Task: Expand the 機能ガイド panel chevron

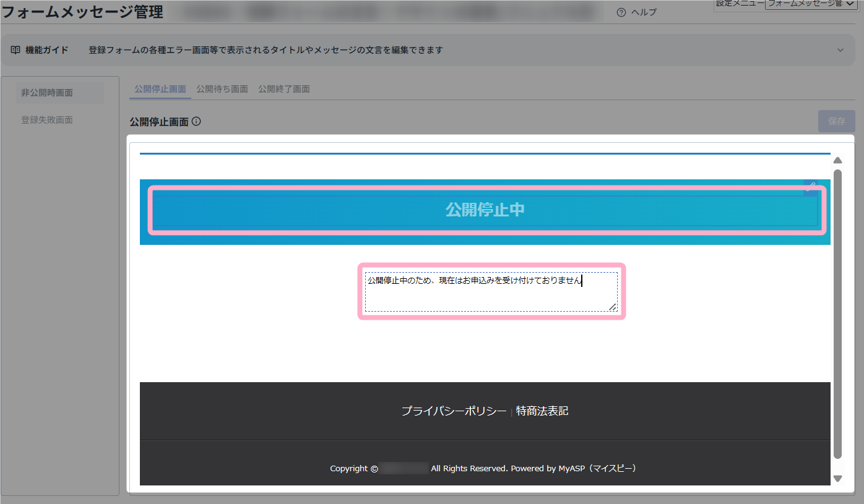Action: click(840, 50)
